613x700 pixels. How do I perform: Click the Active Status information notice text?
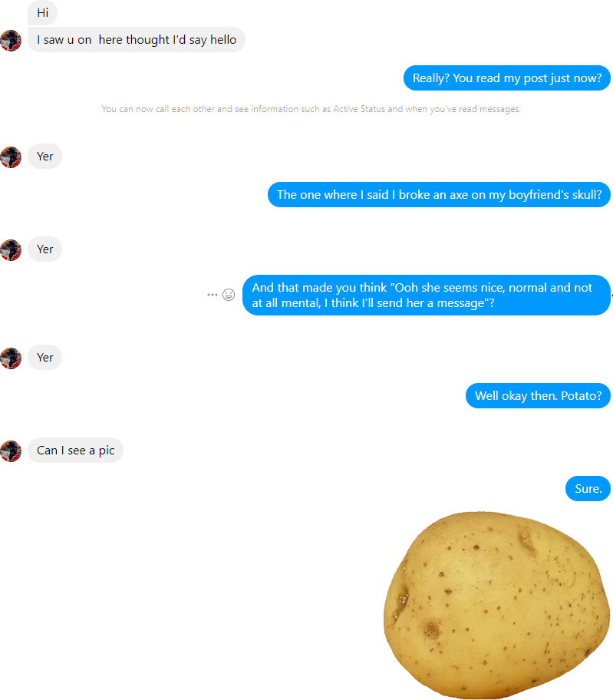[x=311, y=109]
